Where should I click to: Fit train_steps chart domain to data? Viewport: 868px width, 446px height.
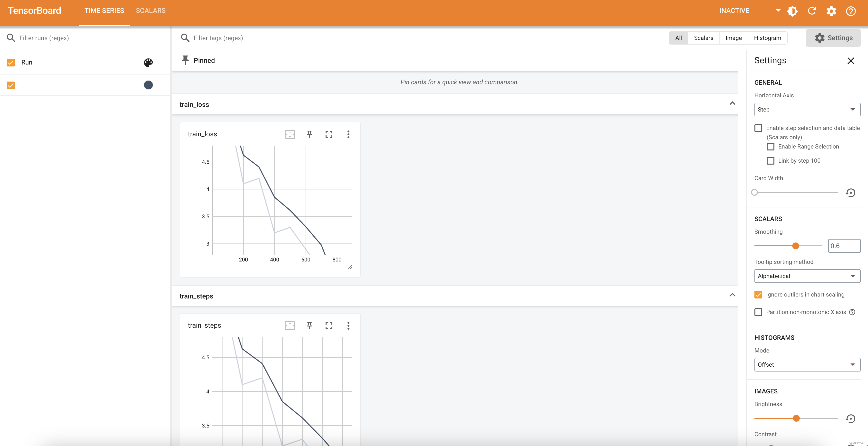[290, 325]
